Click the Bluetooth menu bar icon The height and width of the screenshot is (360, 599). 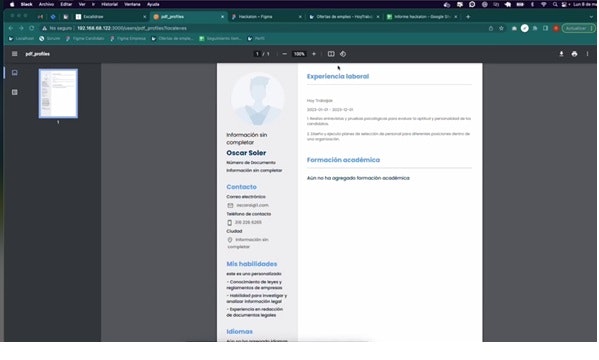533,5
